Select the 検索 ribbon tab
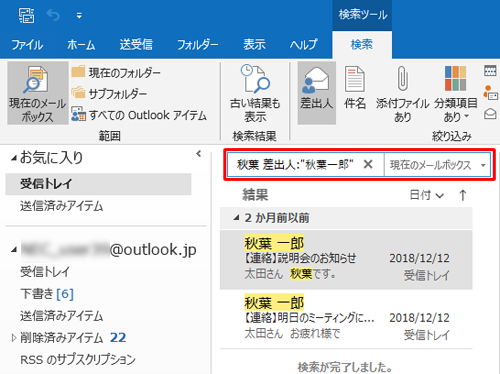The image size is (500, 374). point(362,45)
